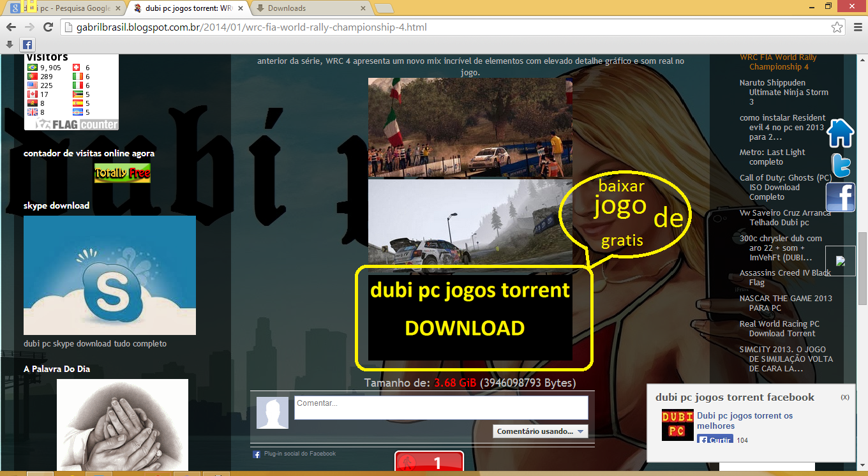Open the 300c chrysler dub com aro 22 link
Viewport: 868px width, 476px height.
click(x=781, y=248)
